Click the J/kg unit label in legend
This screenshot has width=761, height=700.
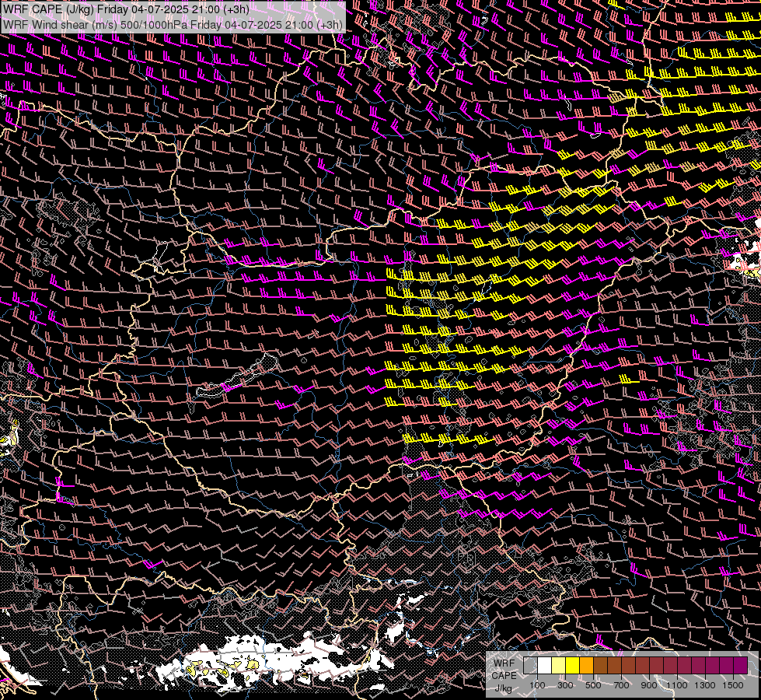(503, 688)
